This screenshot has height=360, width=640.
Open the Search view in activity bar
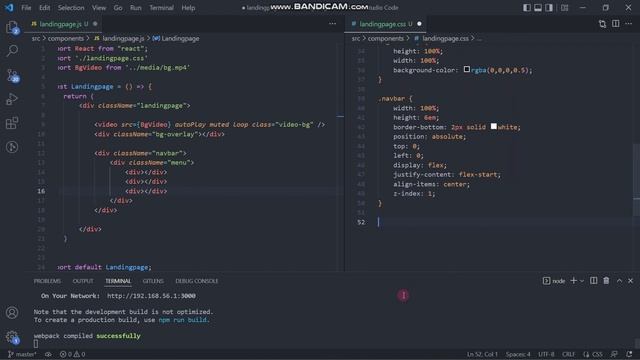pos(12,51)
